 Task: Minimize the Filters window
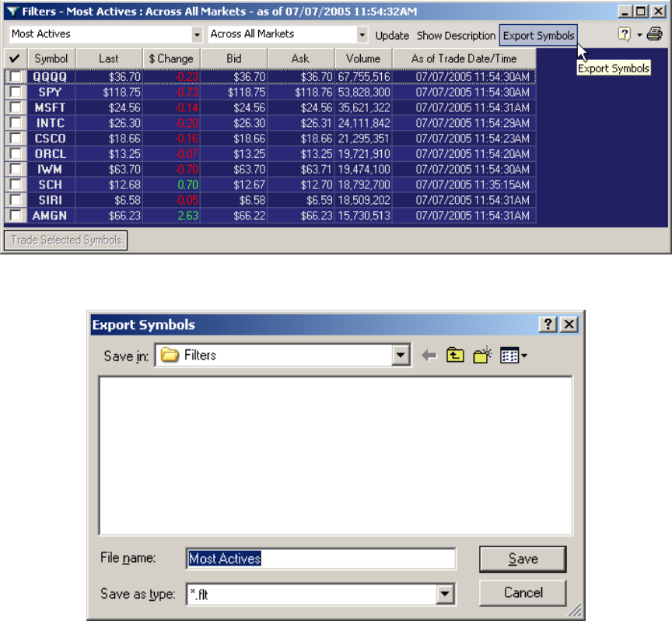click(x=625, y=11)
